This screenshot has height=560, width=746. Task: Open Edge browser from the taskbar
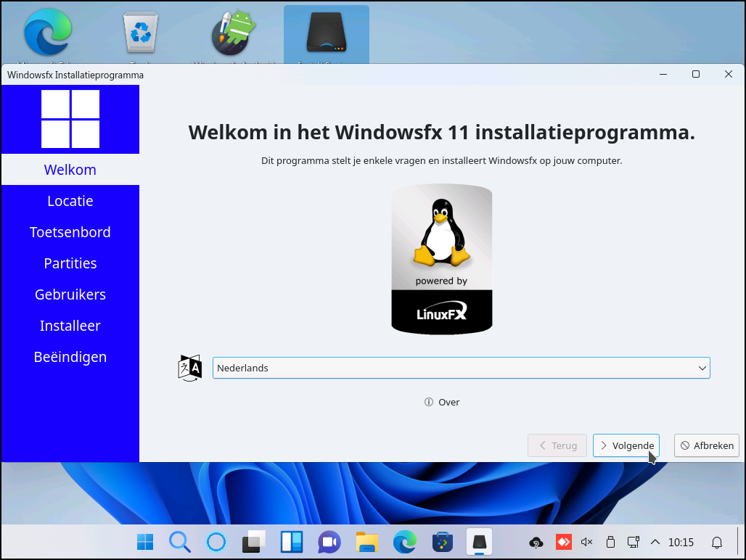pos(405,542)
